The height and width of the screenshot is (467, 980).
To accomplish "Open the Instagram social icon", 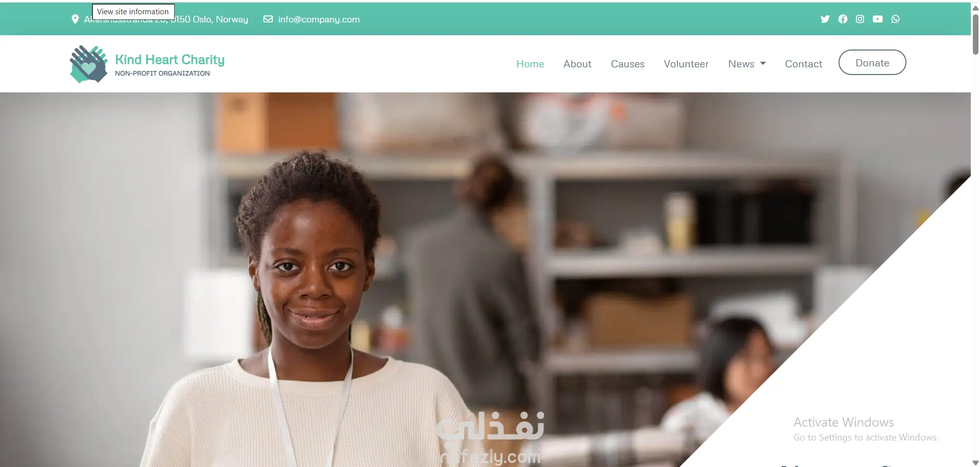I will 860,19.
